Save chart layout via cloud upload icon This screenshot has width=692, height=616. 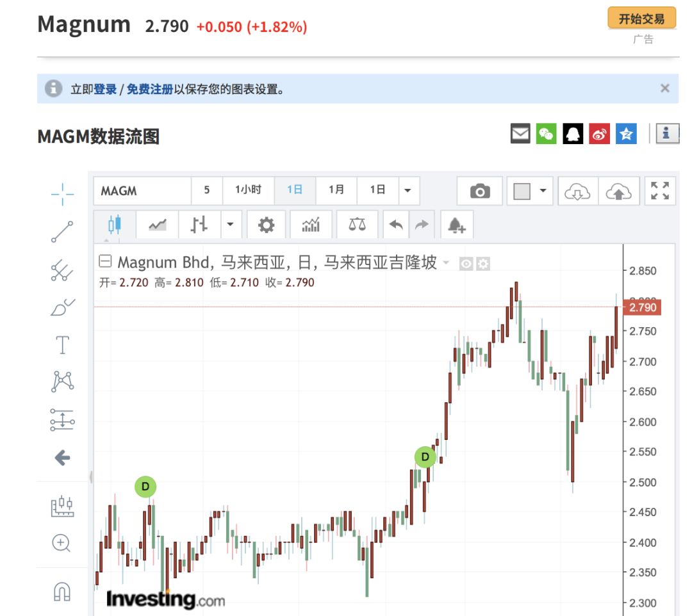point(618,191)
